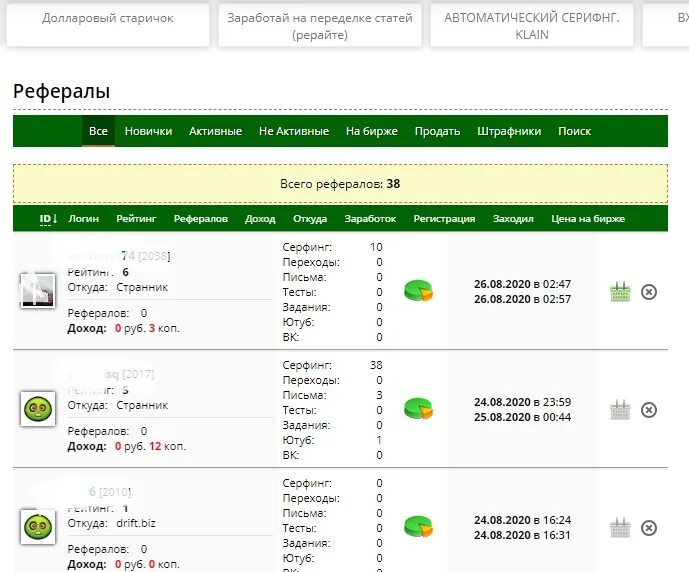Viewport: 689px width, 572px height.
Task: Switch to the Активные tab
Action: 215,131
